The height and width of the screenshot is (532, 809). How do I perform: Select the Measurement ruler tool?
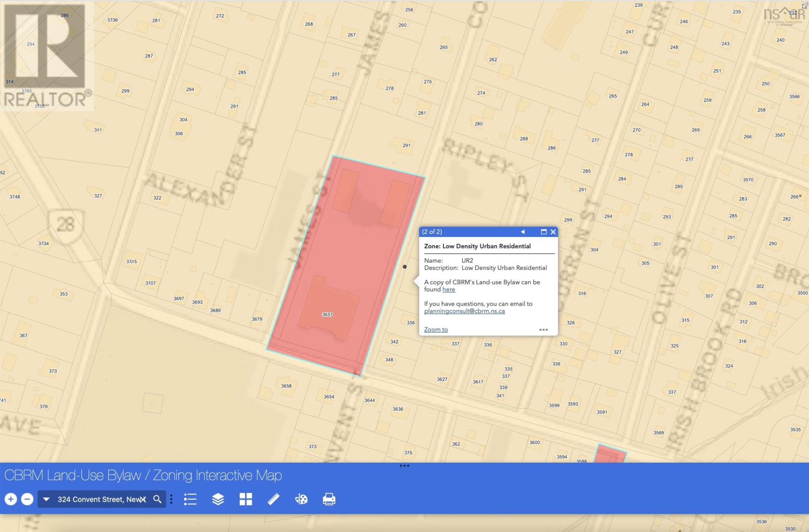(x=274, y=499)
